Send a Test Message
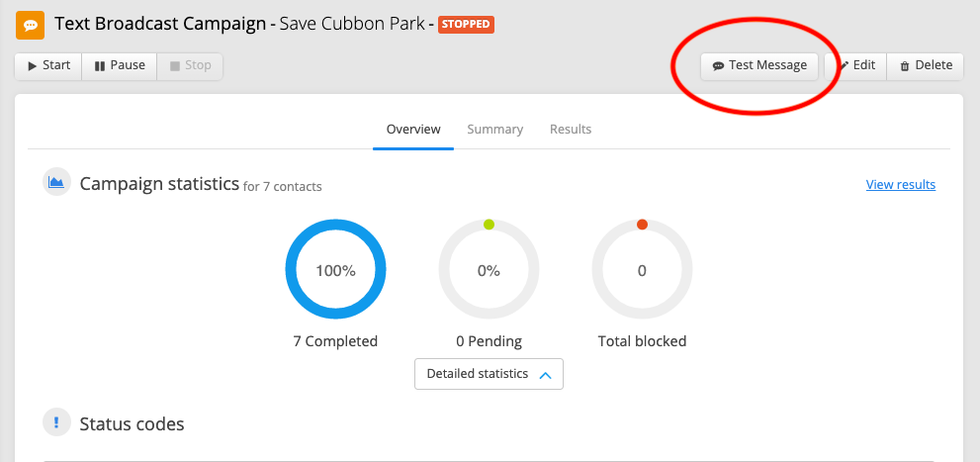 click(x=759, y=65)
